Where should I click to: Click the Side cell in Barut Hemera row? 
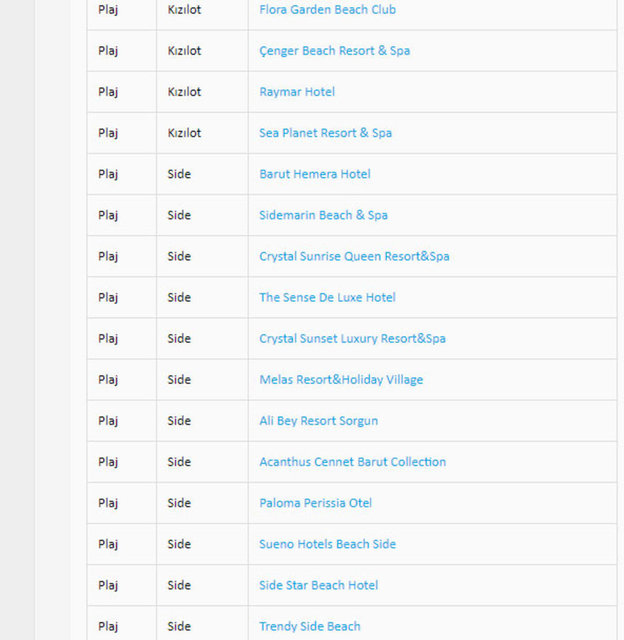coord(179,174)
